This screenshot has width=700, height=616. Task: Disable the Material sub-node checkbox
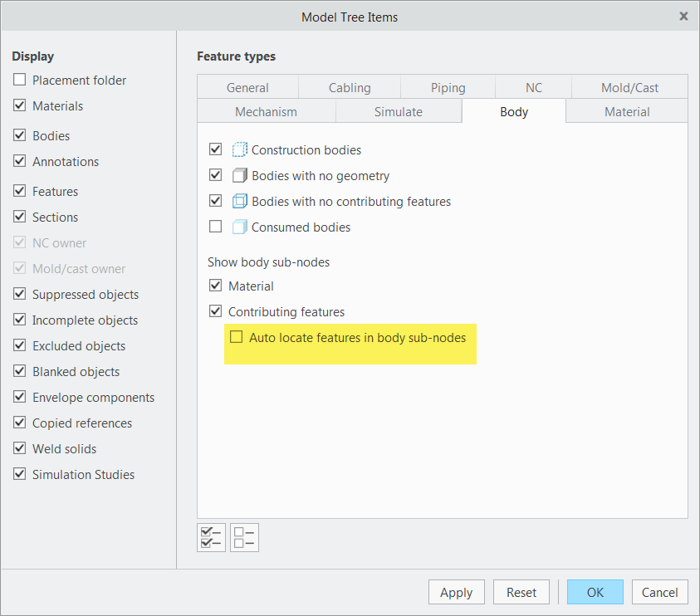pyautogui.click(x=216, y=286)
